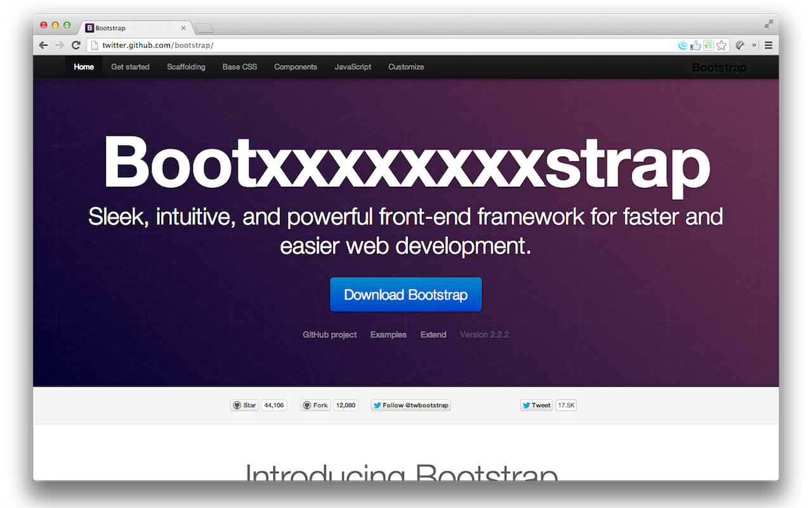The height and width of the screenshot is (508, 812).
Task: Open the Base CSS nav item
Action: coord(240,67)
